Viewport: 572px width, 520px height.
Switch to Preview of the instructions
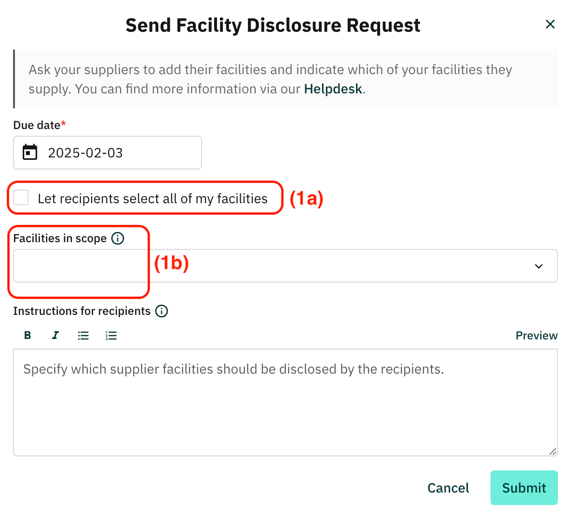tap(536, 335)
